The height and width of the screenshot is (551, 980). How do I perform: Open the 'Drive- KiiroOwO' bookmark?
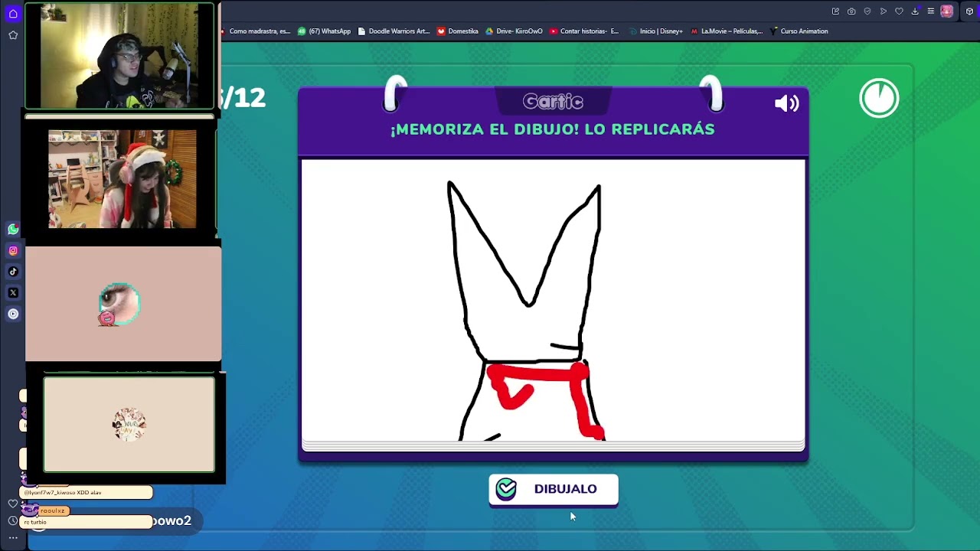(514, 31)
